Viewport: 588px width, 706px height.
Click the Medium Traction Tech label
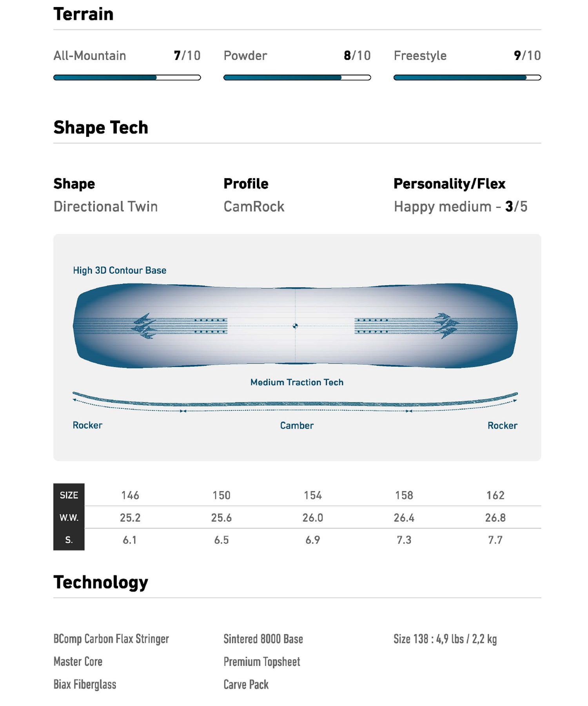[297, 382]
